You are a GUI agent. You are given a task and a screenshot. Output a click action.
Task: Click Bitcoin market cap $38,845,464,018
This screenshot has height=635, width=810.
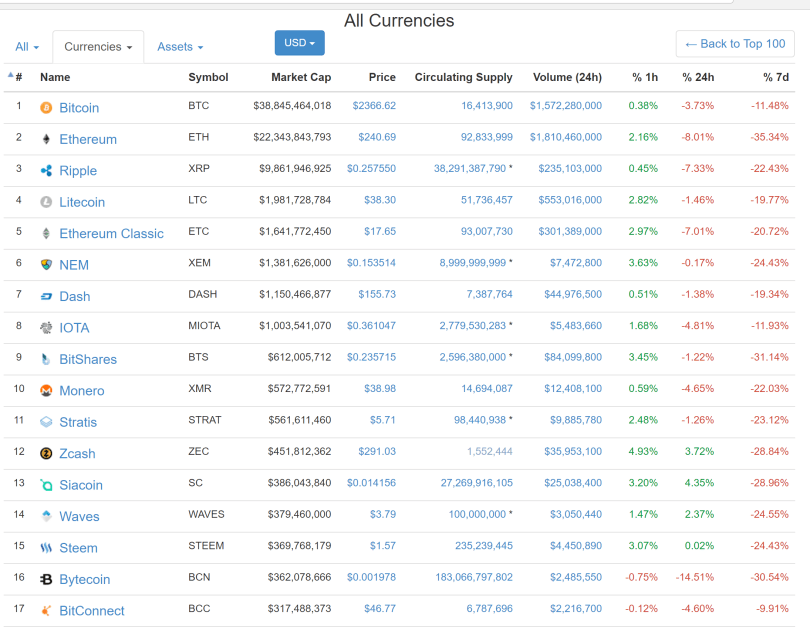(292, 106)
